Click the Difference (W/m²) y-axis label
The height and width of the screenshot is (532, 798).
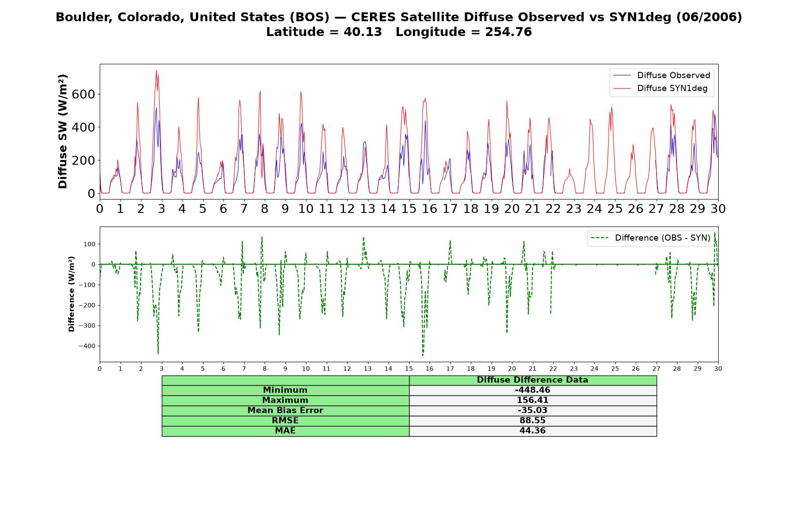pyautogui.click(x=71, y=294)
